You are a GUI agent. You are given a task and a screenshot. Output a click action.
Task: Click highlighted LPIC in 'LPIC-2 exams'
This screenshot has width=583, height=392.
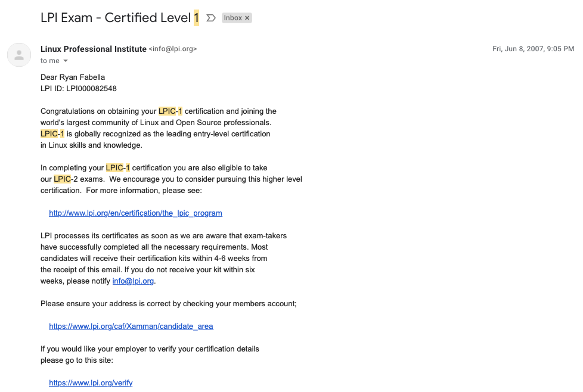62,179
